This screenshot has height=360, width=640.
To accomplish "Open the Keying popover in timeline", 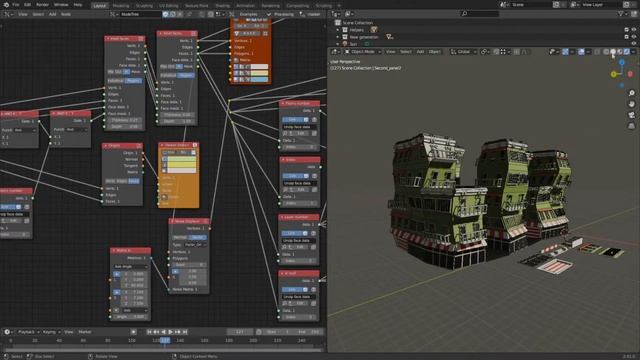I will (51, 332).
